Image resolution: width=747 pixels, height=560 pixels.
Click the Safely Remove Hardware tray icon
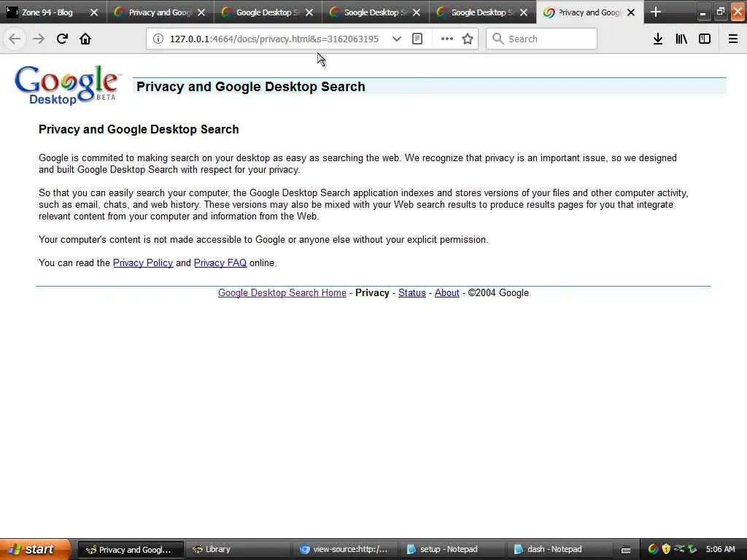click(x=693, y=549)
